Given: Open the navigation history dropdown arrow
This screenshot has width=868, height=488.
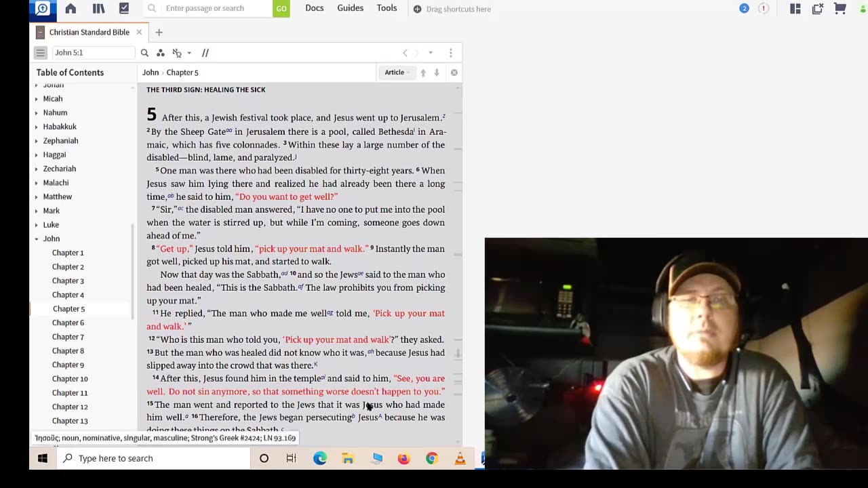Looking at the screenshot, I should click(431, 53).
